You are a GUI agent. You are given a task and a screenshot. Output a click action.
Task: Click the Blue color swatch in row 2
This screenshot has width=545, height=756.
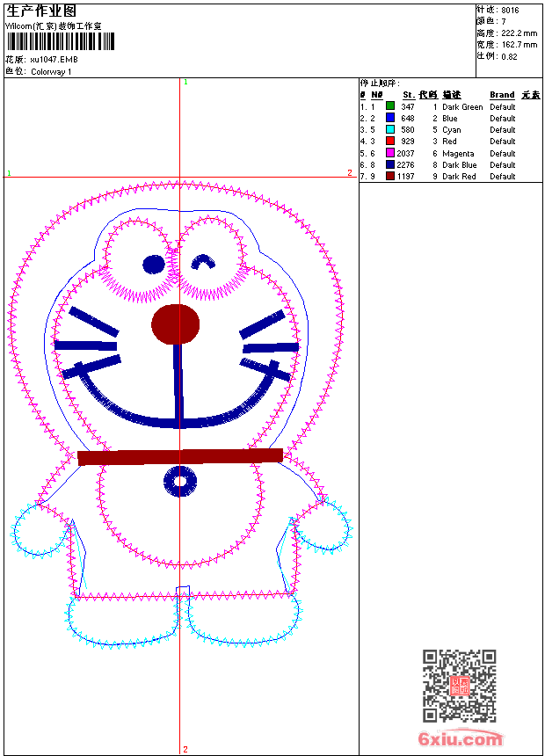(390, 118)
